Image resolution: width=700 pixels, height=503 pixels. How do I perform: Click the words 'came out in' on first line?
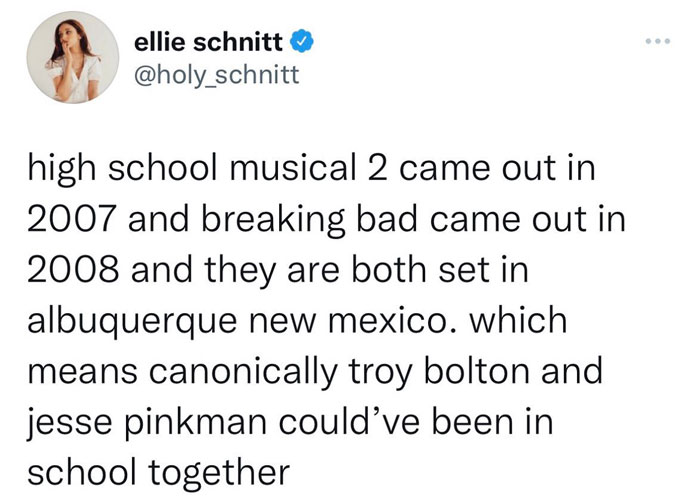pyautogui.click(x=498, y=169)
